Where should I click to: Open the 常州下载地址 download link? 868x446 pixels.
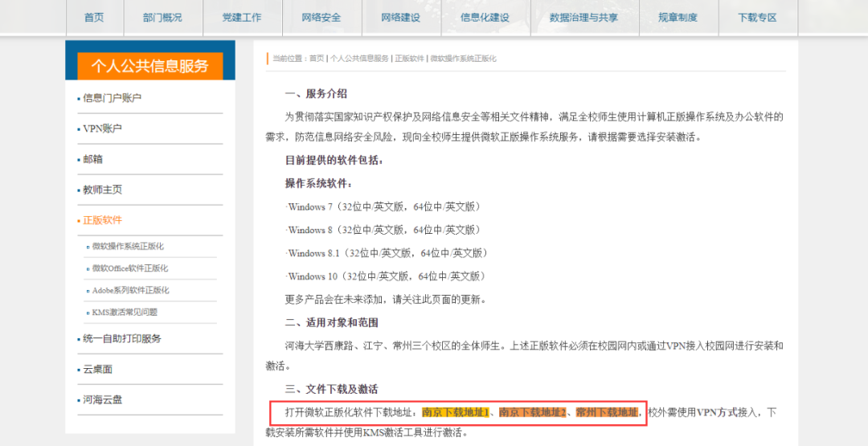click(606, 412)
